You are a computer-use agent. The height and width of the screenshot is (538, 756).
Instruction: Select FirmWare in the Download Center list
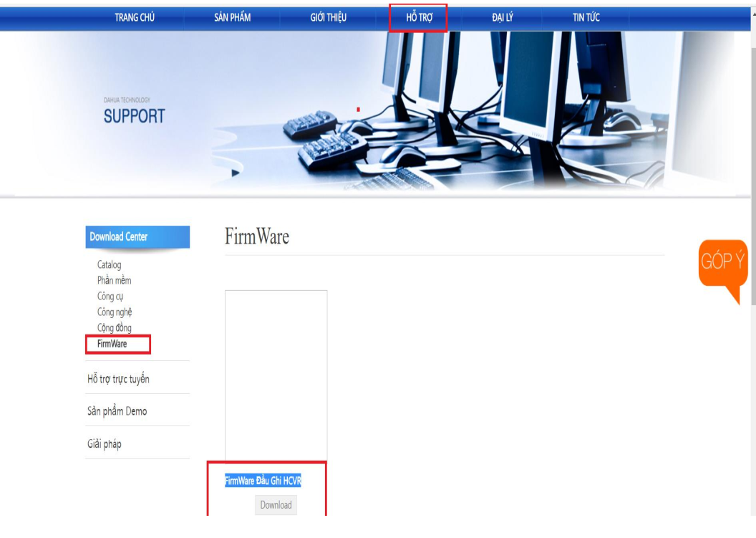click(x=112, y=344)
